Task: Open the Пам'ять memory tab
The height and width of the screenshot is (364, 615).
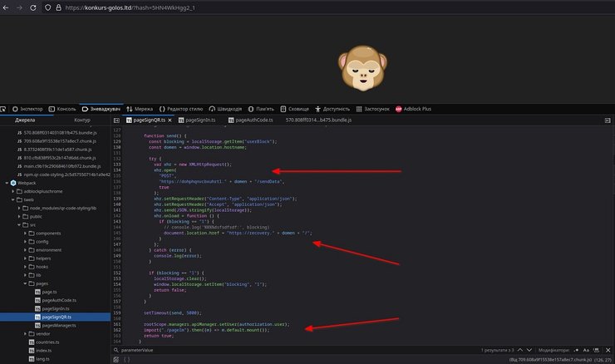Action: [261, 109]
